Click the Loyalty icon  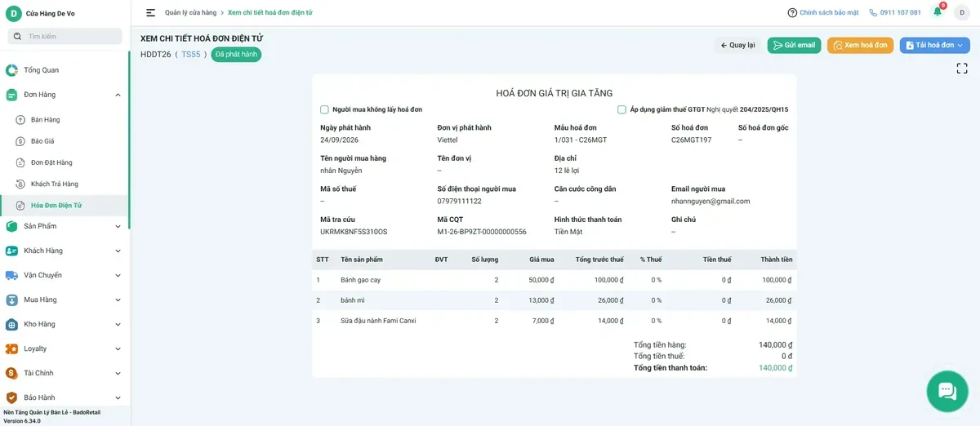(x=11, y=348)
